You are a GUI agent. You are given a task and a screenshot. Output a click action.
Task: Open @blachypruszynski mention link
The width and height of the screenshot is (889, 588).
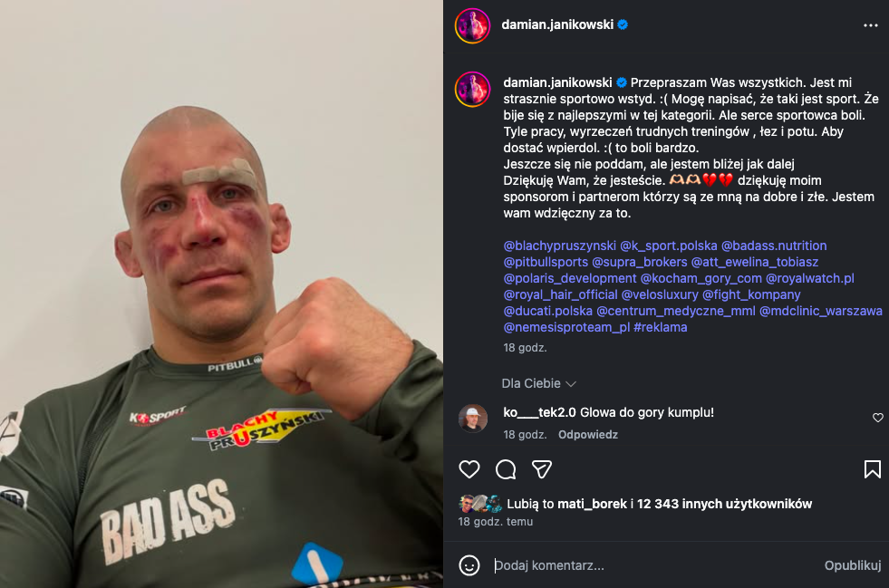(560, 246)
